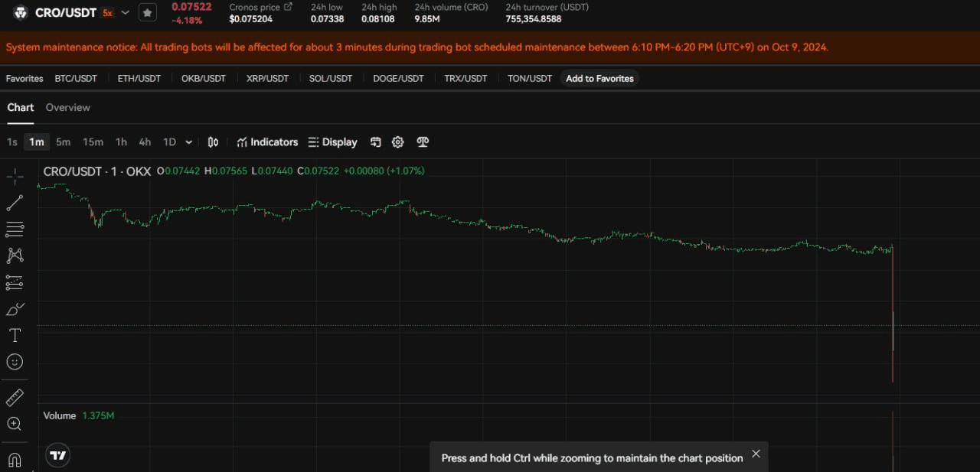Click Add to Favorites button
Screen dimensions: 980x472
pyautogui.click(x=599, y=79)
